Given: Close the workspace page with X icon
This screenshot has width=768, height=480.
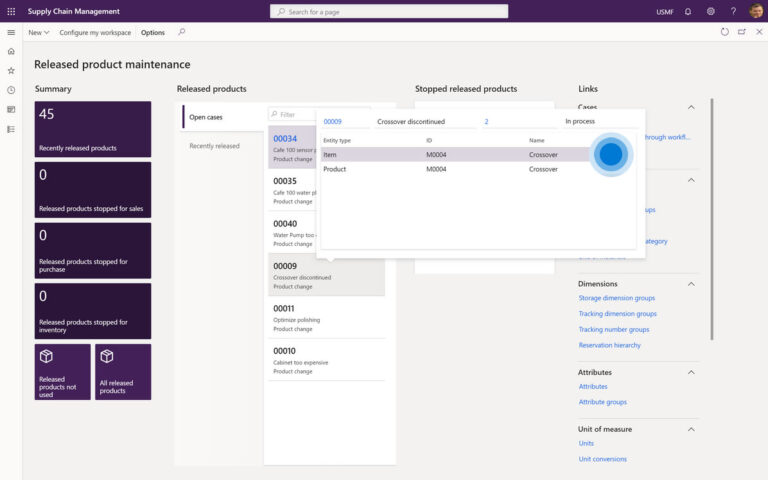Looking at the screenshot, I should click(759, 32).
